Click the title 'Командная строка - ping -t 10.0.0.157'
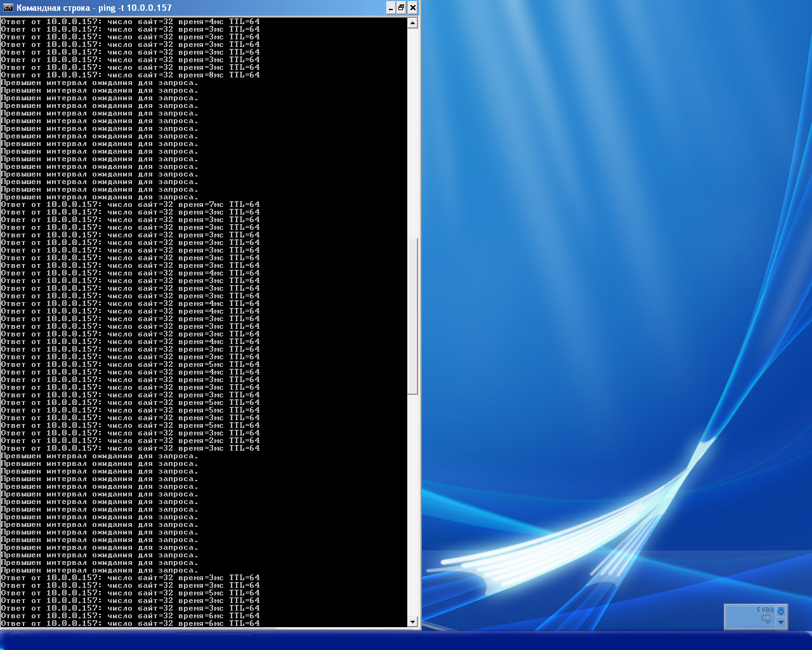 (x=94, y=8)
